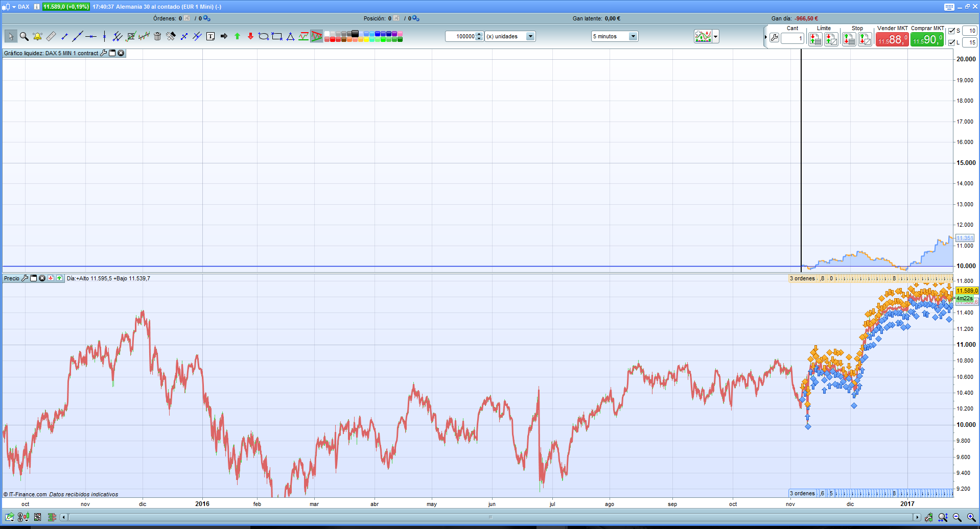Toggle the L checkbox
Screen dimensions: 980x529
pyautogui.click(x=951, y=42)
